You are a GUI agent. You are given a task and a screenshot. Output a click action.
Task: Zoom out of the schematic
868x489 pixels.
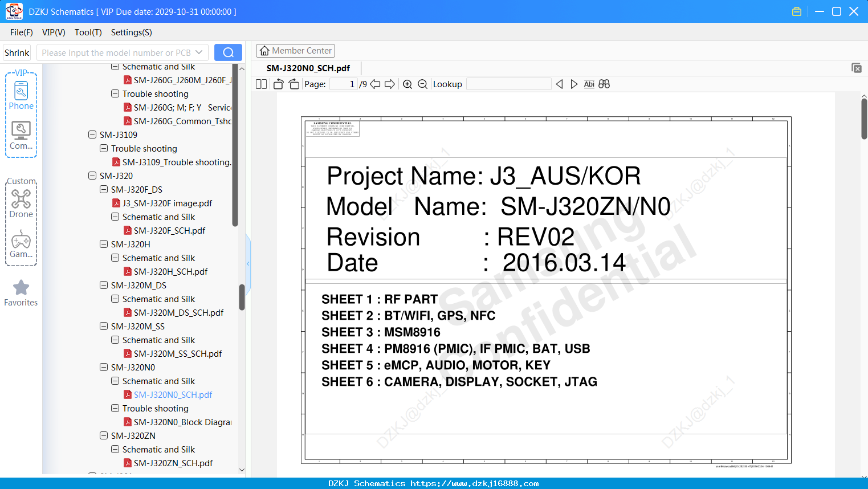coord(423,84)
